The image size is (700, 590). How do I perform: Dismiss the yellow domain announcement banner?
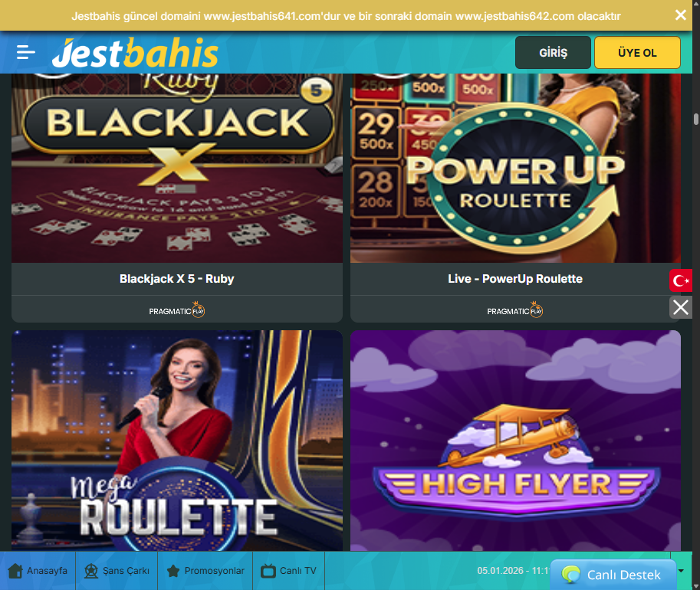(x=680, y=15)
